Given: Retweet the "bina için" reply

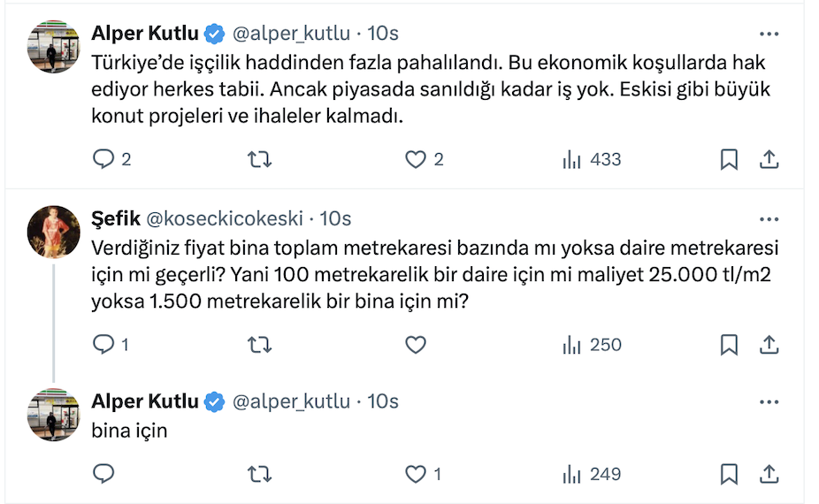Looking at the screenshot, I should click(258, 475).
